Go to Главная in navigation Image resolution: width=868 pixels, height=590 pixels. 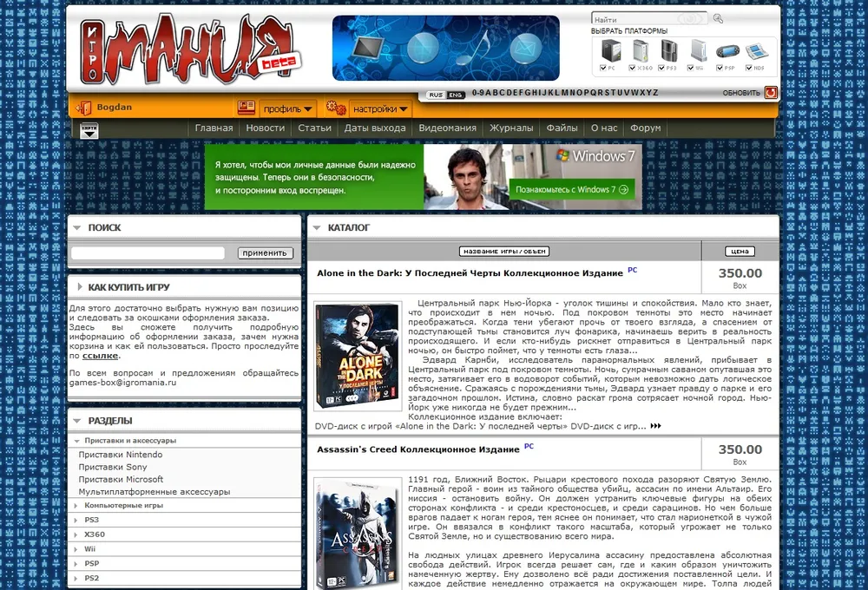point(214,128)
